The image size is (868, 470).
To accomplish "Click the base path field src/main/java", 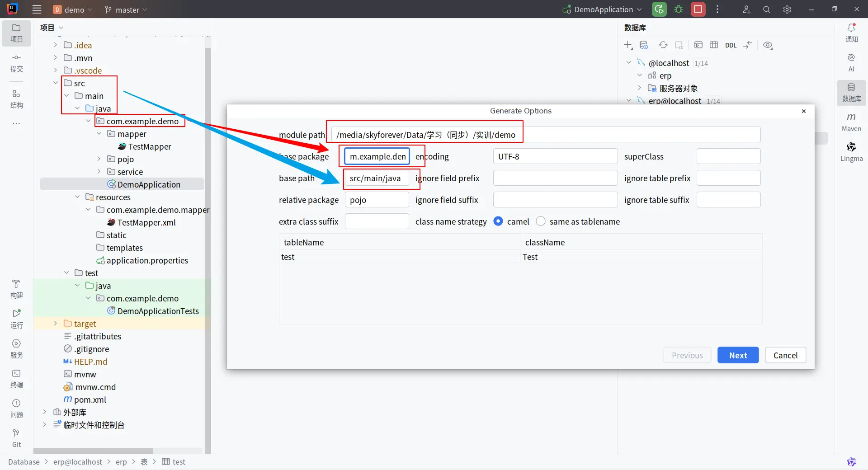I will [377, 178].
